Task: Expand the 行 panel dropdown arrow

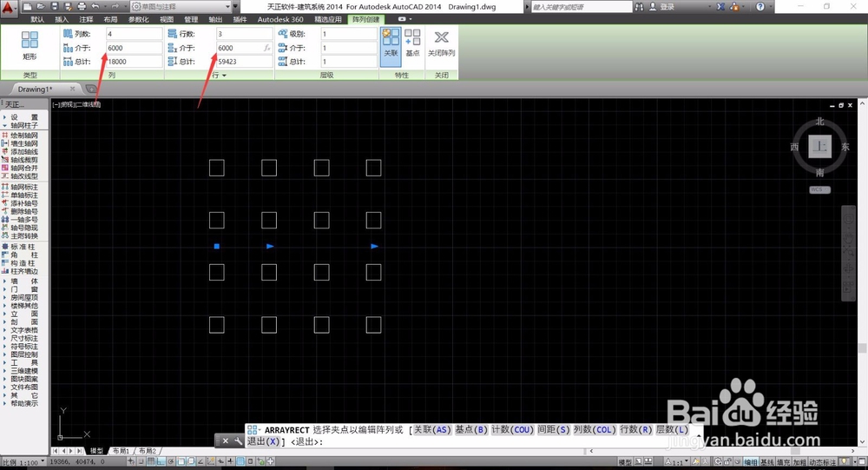Action: click(x=224, y=75)
